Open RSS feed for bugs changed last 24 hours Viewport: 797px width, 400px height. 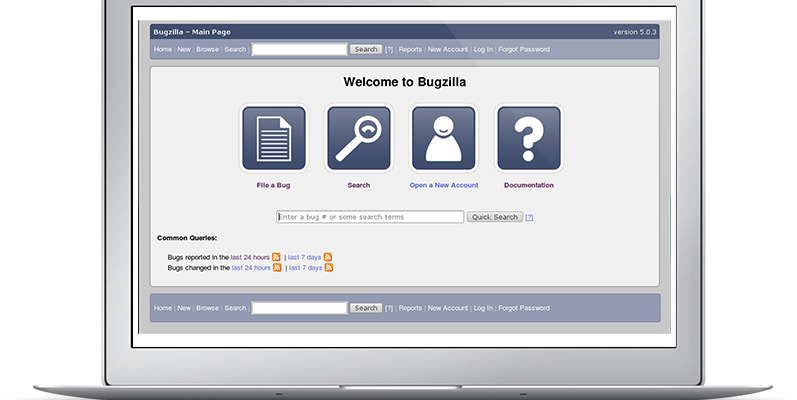tap(277, 267)
